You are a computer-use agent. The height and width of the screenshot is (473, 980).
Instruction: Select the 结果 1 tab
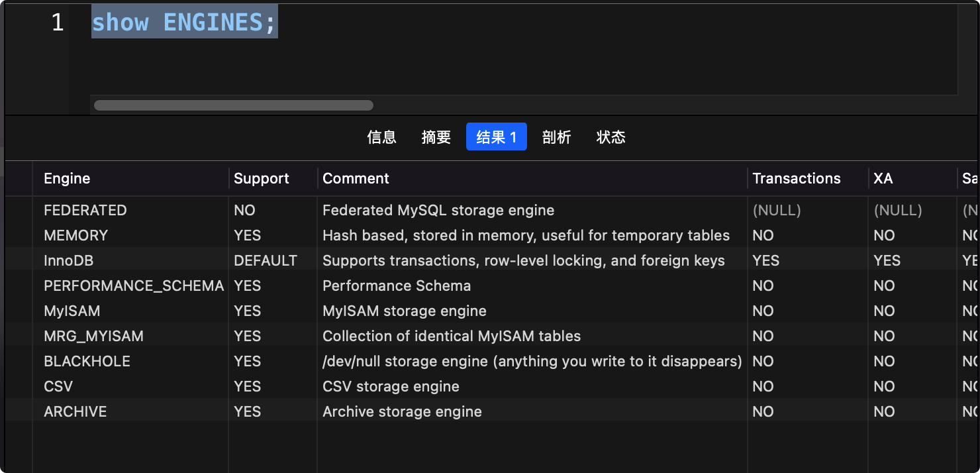[x=496, y=137]
